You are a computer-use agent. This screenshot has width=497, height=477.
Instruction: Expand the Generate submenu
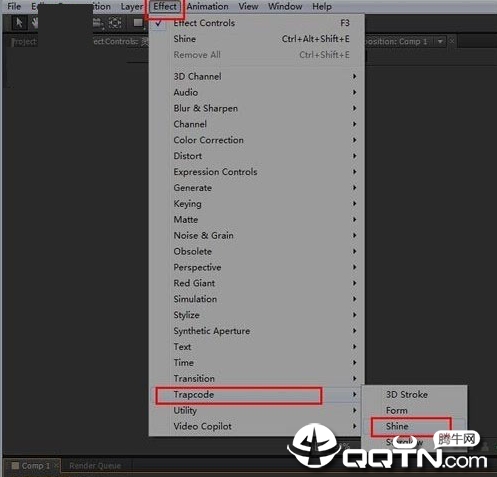click(x=257, y=188)
